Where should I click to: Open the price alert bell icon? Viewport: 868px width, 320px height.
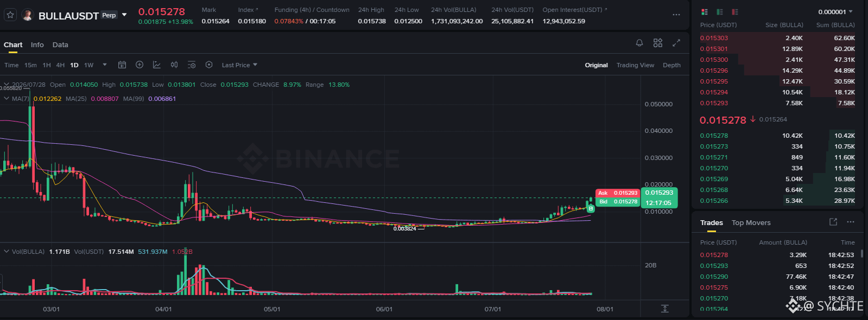639,43
